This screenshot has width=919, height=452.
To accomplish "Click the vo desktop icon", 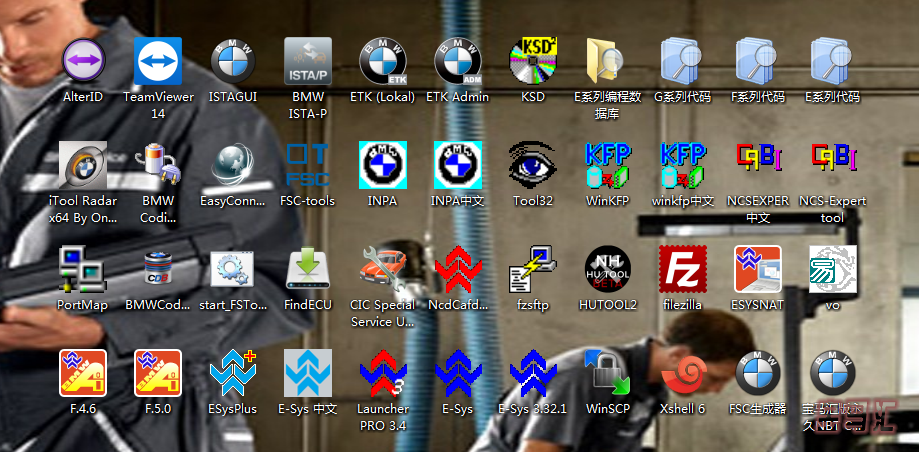I will pyautogui.click(x=833, y=269).
